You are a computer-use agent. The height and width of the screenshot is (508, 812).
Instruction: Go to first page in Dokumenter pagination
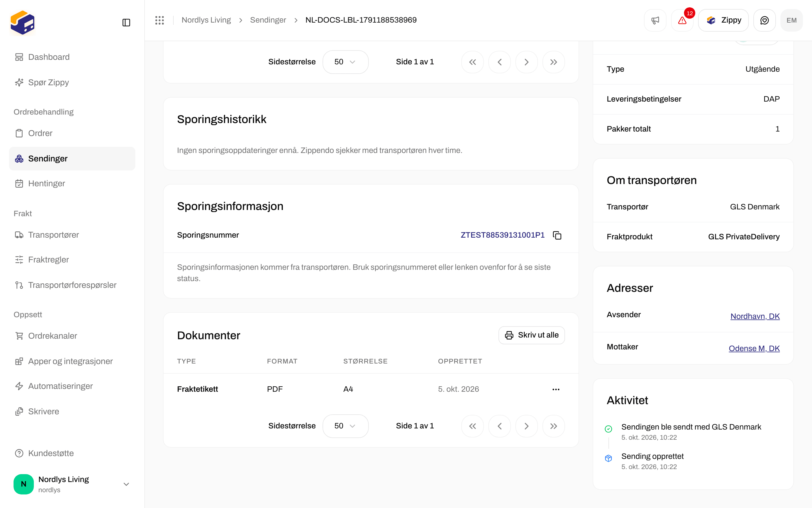click(473, 426)
